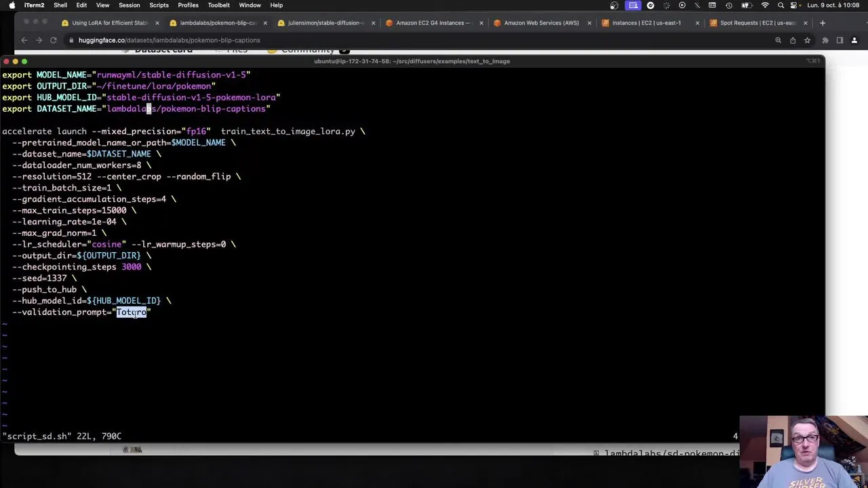Viewport: 868px width, 488px height.
Task: Close the Instances EC2 tab
Action: (x=697, y=22)
